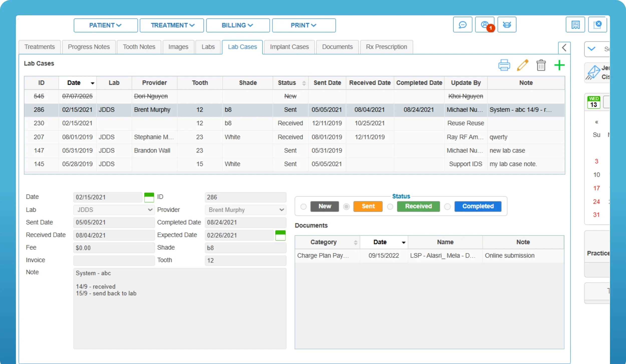
Task: Open the user notifications icon with badge
Action: coord(485,25)
